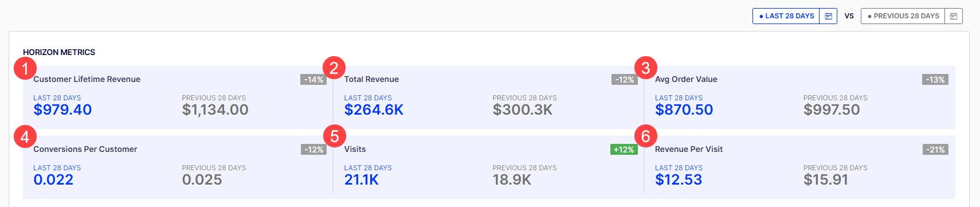Screen dimensions: 980x207
Task: Click the $264.6K total revenue value
Action: [374, 110]
